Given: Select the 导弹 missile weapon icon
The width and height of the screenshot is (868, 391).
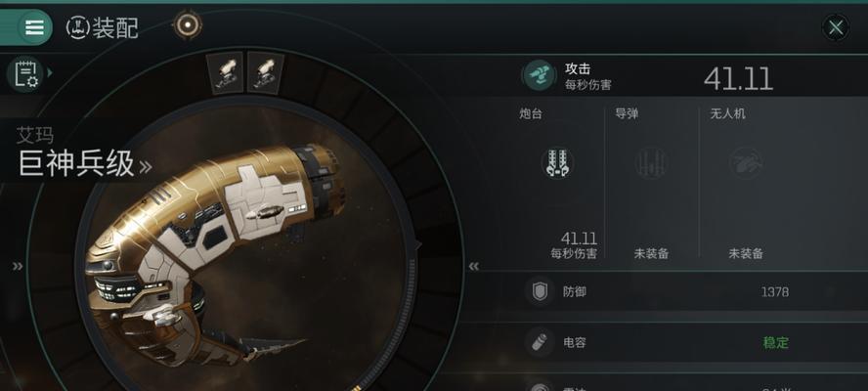Looking at the screenshot, I should pyautogui.click(x=652, y=163).
